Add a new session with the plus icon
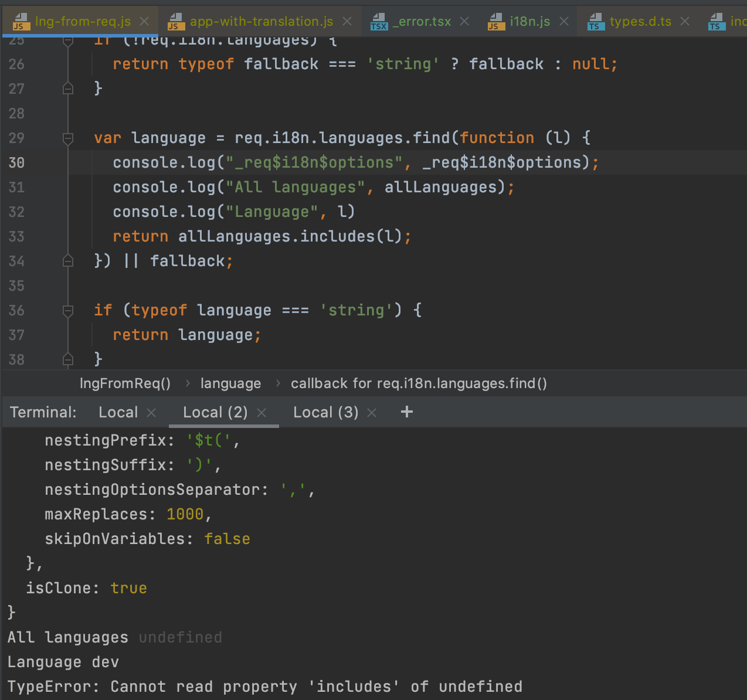This screenshot has height=700, width=747. tap(406, 412)
